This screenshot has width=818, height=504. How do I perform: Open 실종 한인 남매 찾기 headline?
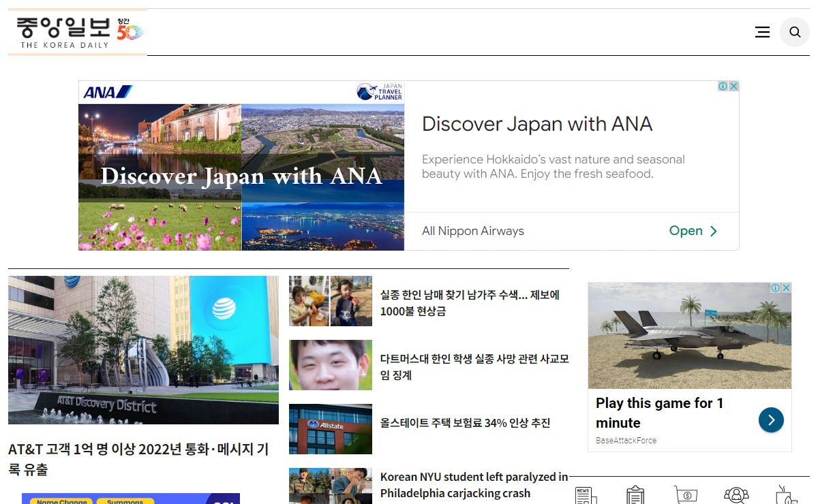[470, 303]
